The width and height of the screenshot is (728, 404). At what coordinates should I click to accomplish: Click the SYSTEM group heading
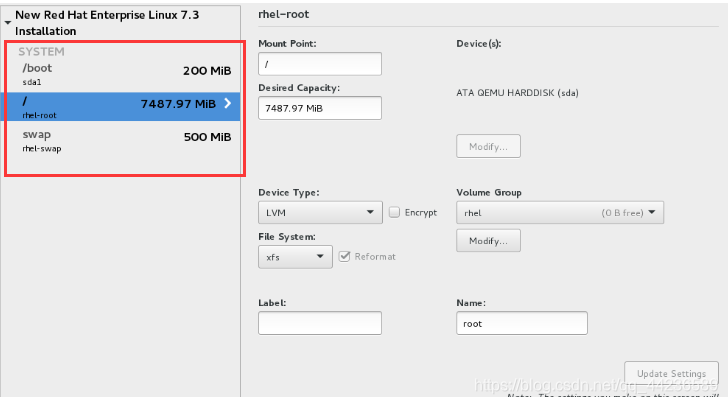pos(41,52)
